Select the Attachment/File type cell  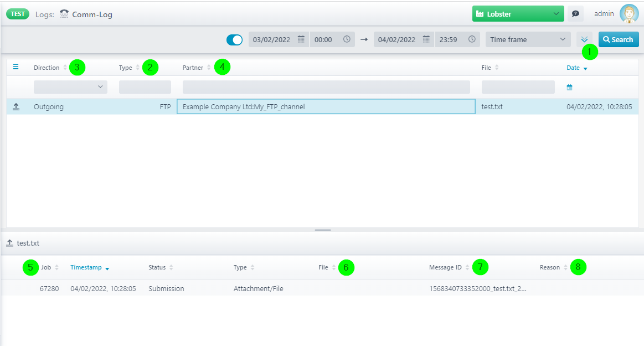click(259, 288)
